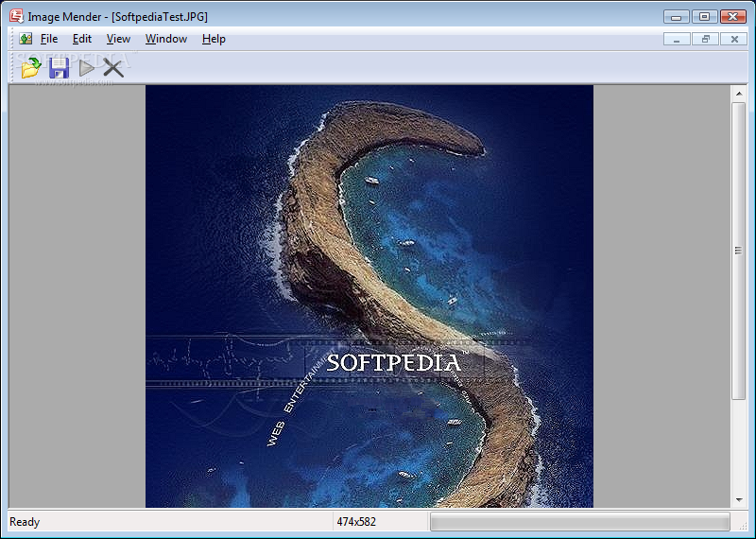Open the document icon beside File menu

point(26,39)
